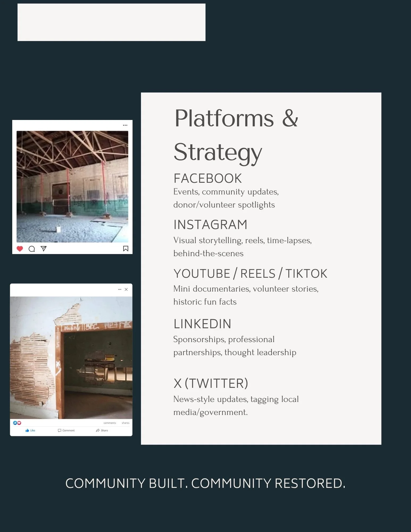This screenshot has height=532, width=411.
Task: Click 'partnerships, thought leadership' text
Action: click(235, 352)
